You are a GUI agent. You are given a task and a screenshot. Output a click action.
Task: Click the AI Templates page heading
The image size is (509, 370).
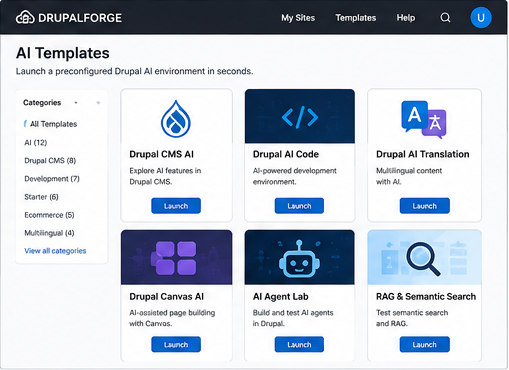tap(63, 53)
